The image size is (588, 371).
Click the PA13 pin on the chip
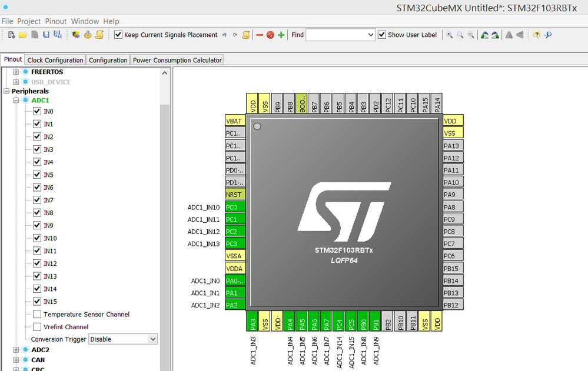(453, 146)
